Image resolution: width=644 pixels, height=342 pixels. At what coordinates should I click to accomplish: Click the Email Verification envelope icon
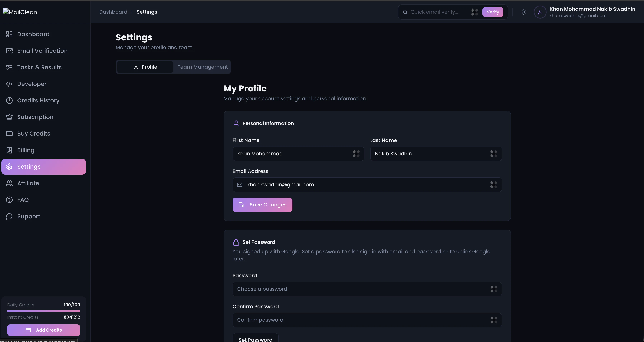[x=9, y=51]
